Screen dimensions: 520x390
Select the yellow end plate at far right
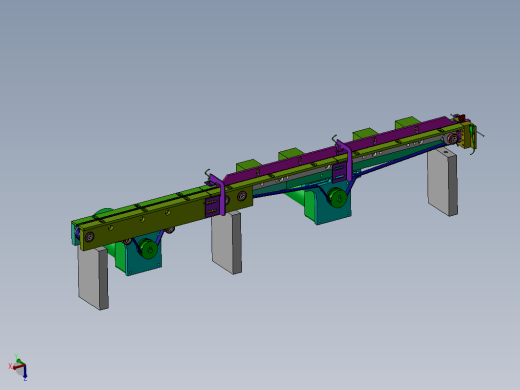[468, 136]
